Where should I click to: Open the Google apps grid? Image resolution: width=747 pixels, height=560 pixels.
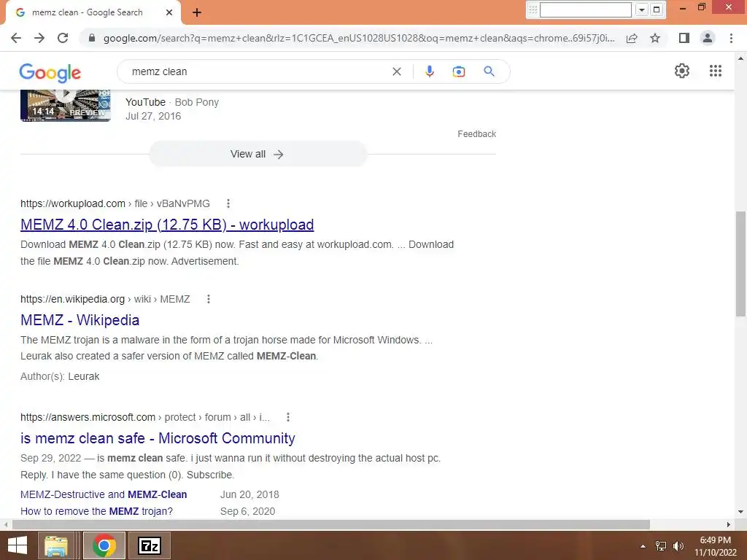coord(715,71)
